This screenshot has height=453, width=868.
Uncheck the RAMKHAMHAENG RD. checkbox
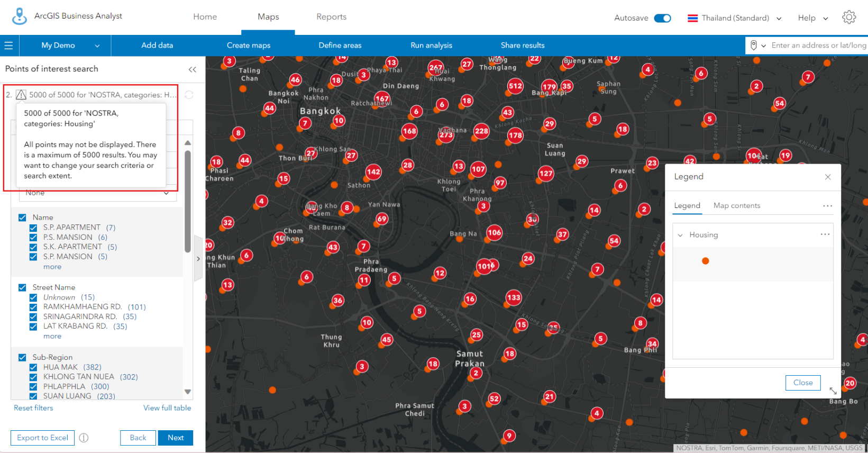[x=33, y=307]
